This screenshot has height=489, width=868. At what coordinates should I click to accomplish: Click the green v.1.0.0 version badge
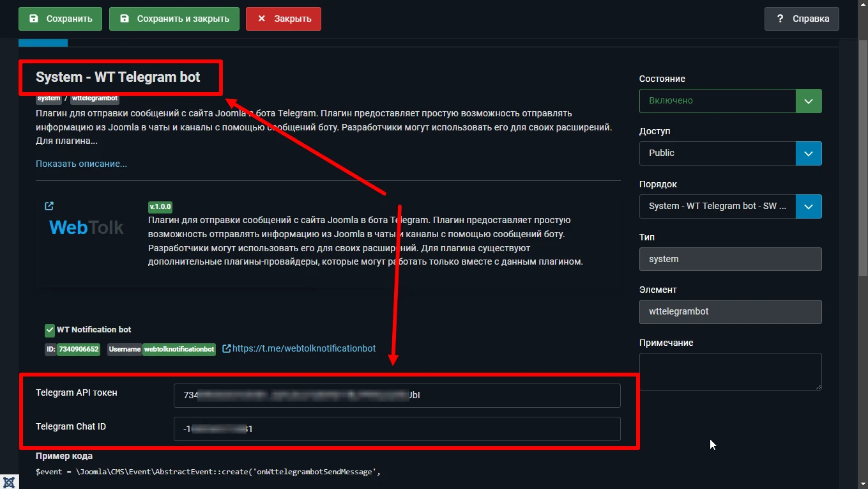pos(160,206)
